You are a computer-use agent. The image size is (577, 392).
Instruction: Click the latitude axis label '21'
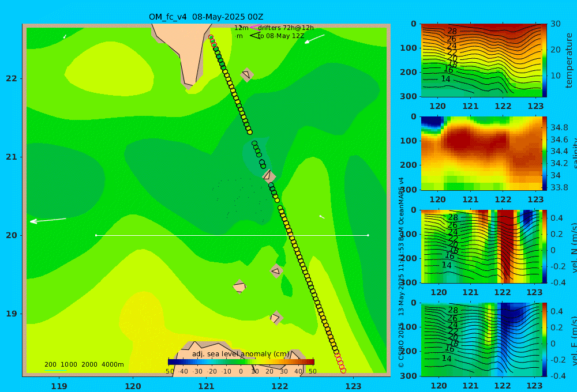click(x=12, y=157)
